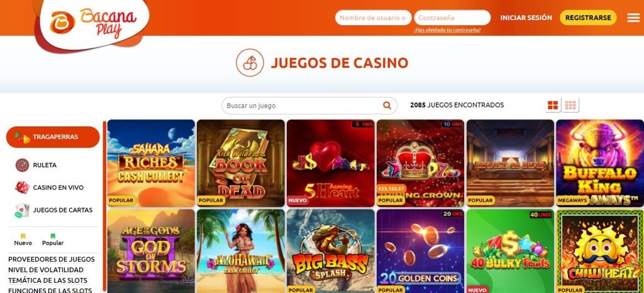
Task: Click the Registrarse button
Action: click(588, 18)
